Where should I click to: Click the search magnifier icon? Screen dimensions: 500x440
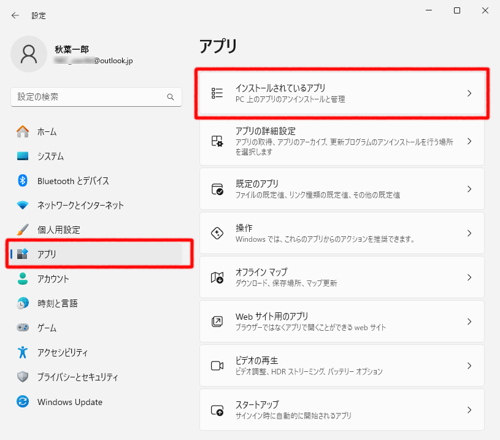click(x=170, y=97)
